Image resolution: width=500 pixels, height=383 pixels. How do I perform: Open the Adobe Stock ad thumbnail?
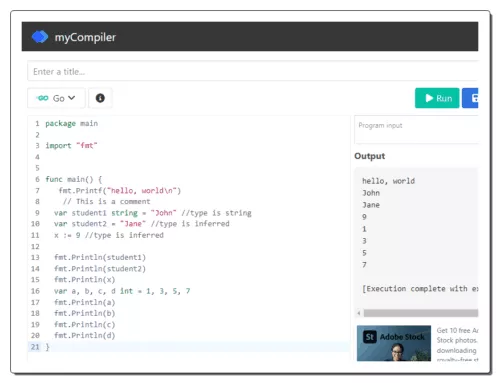[394, 343]
